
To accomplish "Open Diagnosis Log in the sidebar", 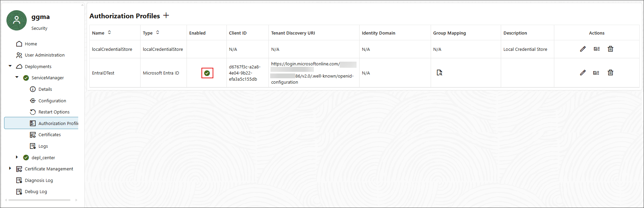I will 39,181.
